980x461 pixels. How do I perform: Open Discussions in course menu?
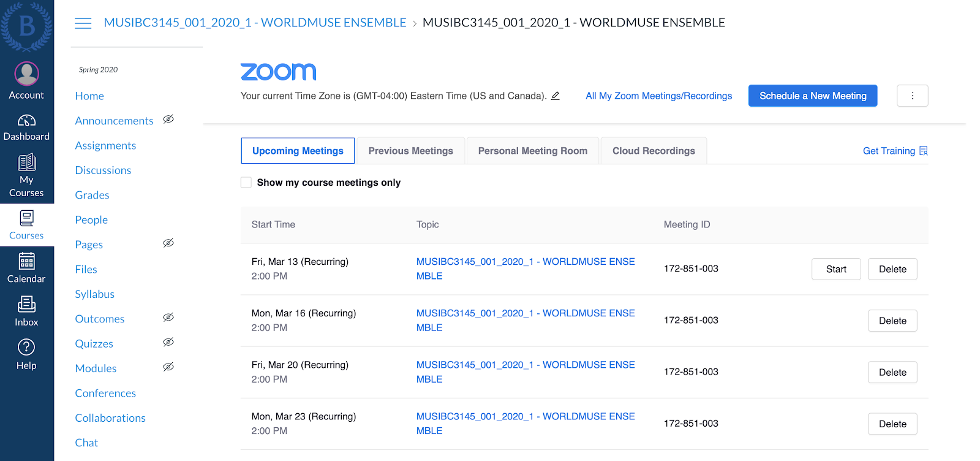pyautogui.click(x=103, y=170)
